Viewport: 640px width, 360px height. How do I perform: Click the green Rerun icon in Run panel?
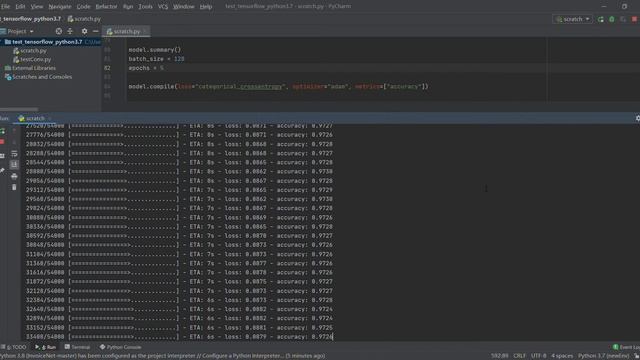[x=2, y=131]
